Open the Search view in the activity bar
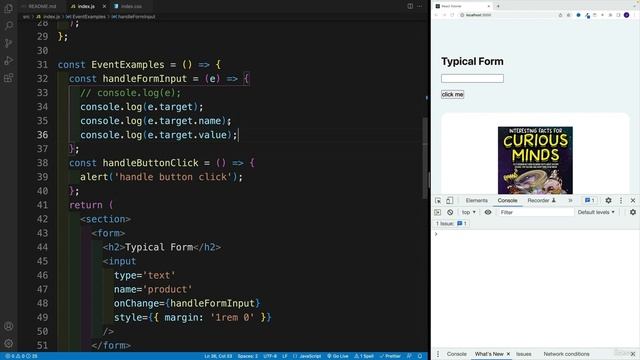640x360 pixels. pyautogui.click(x=9, y=26)
